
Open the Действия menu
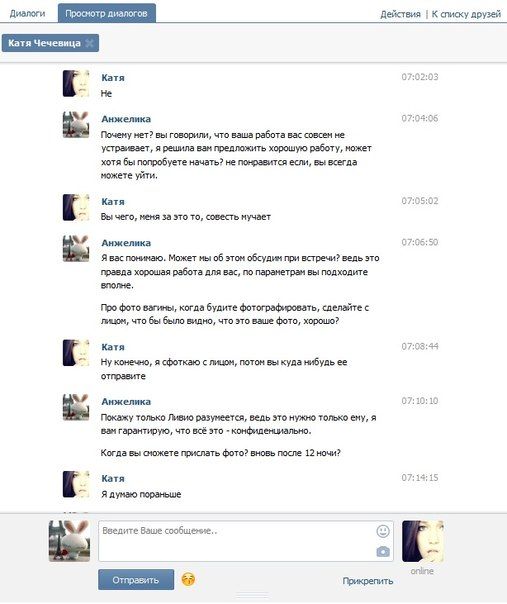[x=400, y=14]
